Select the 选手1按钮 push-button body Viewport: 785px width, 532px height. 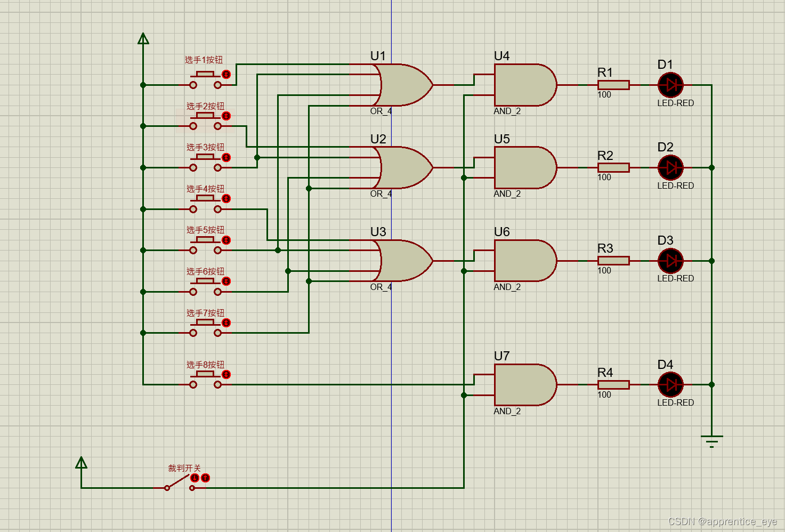(x=205, y=80)
